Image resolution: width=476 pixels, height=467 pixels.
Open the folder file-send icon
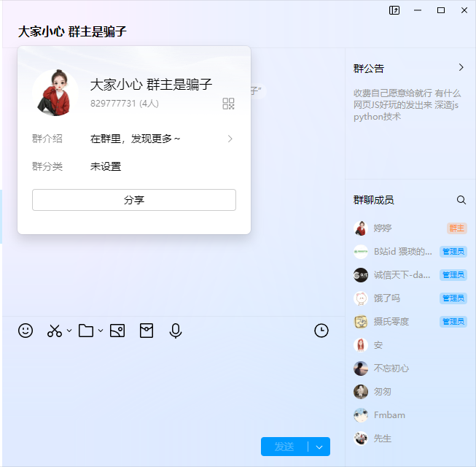(x=86, y=331)
